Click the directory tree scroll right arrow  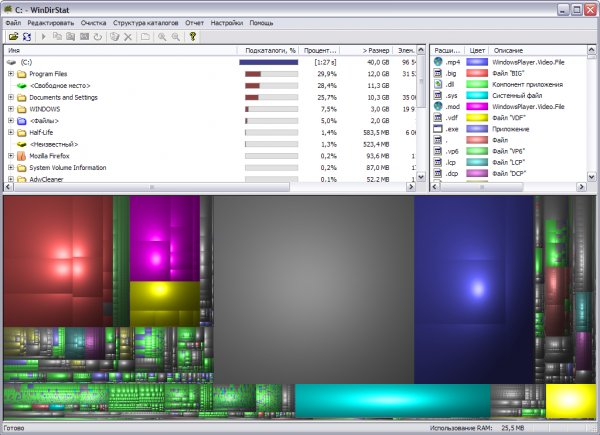[411, 187]
